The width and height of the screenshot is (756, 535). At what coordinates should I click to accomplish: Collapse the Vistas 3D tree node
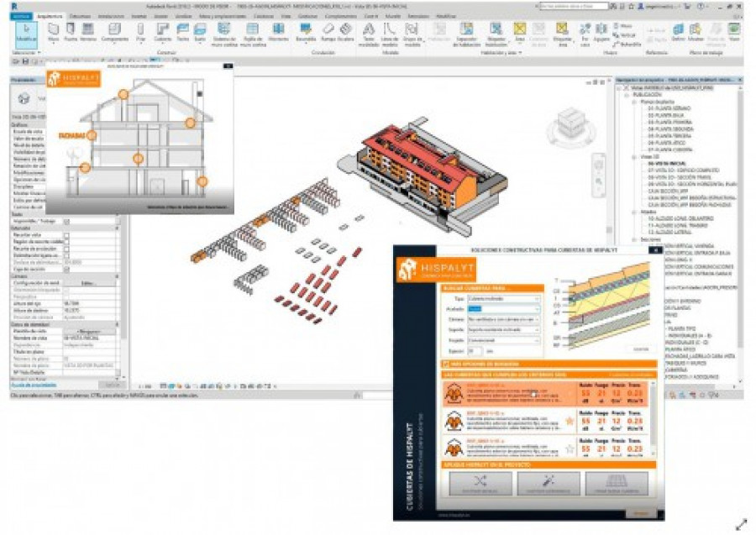(634, 157)
